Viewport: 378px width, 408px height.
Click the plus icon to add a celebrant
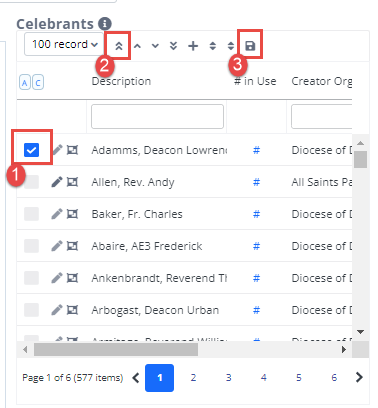(193, 46)
